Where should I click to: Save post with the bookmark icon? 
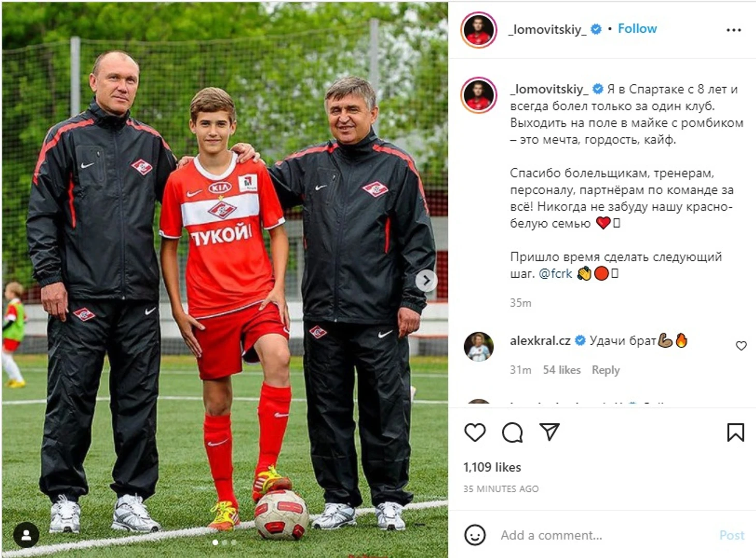tap(735, 432)
